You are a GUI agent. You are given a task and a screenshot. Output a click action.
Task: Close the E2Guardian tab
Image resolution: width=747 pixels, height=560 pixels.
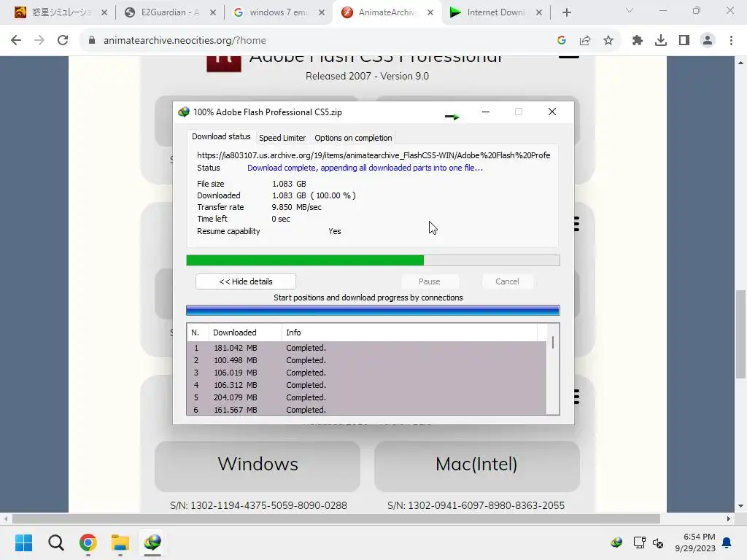(x=213, y=12)
